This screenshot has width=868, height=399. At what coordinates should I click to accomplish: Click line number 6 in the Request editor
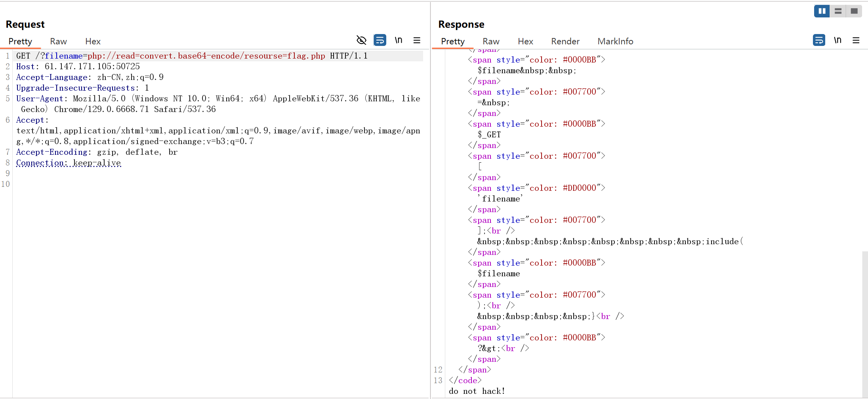click(7, 120)
